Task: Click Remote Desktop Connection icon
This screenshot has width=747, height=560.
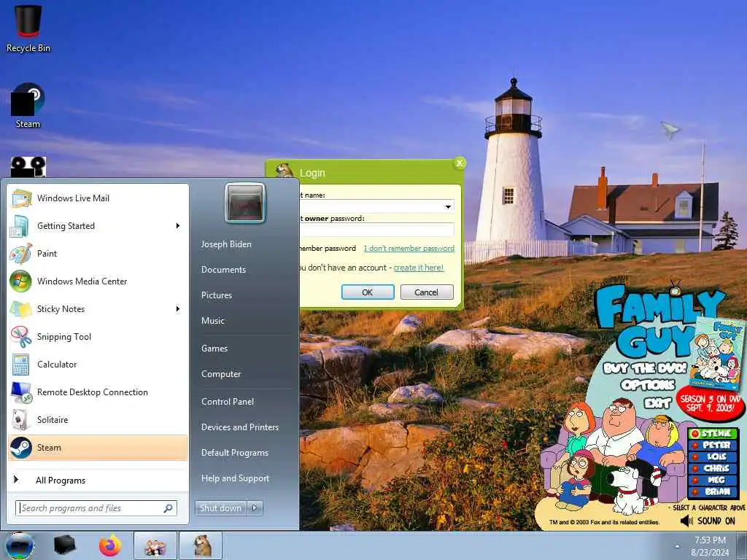Action: pyautogui.click(x=21, y=392)
